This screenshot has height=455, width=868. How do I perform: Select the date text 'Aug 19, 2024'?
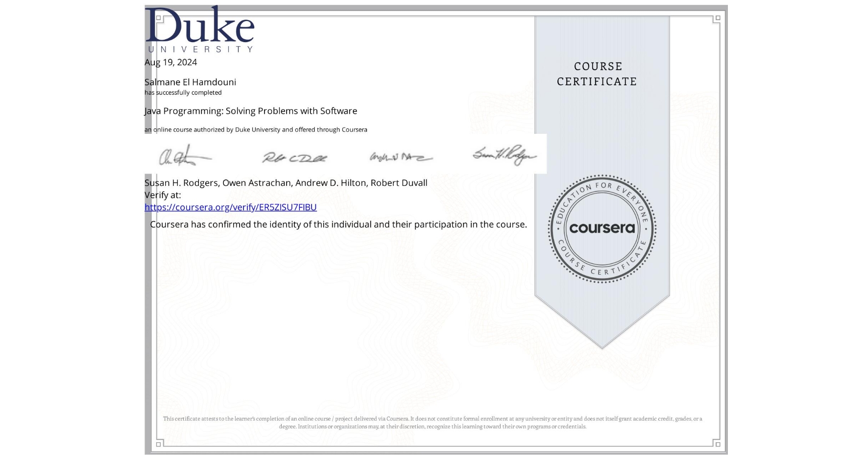point(170,62)
